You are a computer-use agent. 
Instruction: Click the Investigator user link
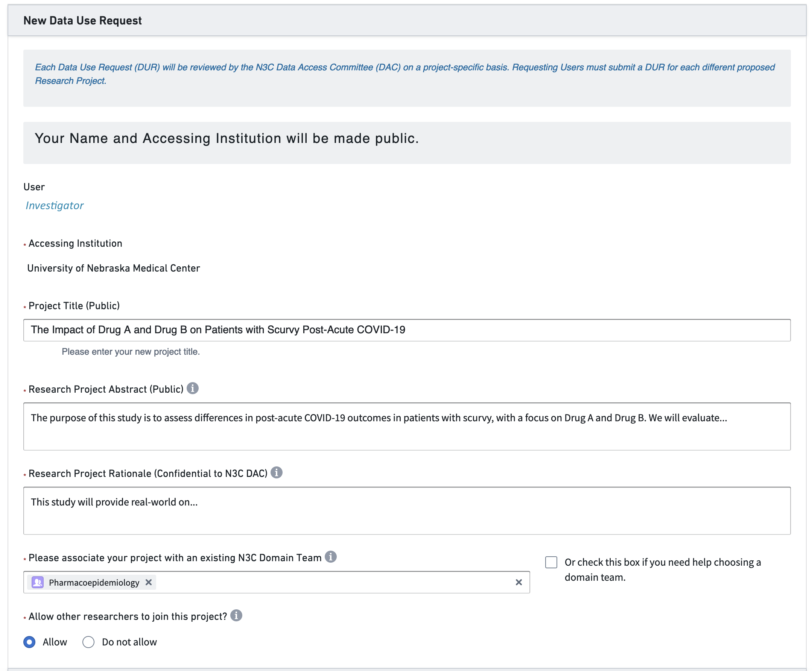(55, 205)
